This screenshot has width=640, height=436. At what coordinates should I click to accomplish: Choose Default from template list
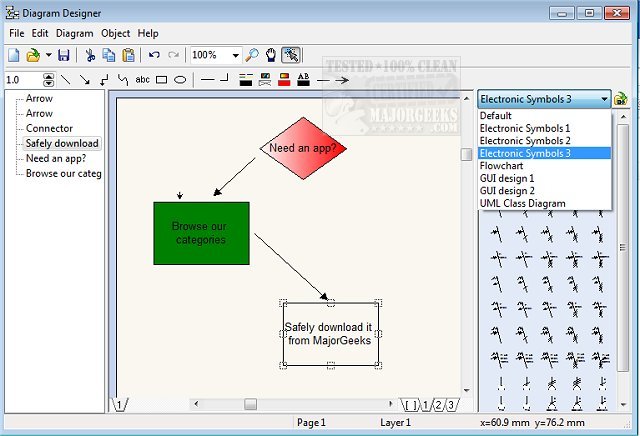(x=544, y=116)
